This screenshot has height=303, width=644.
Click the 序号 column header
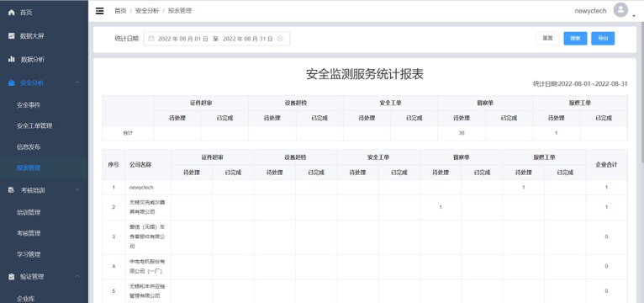(113, 164)
